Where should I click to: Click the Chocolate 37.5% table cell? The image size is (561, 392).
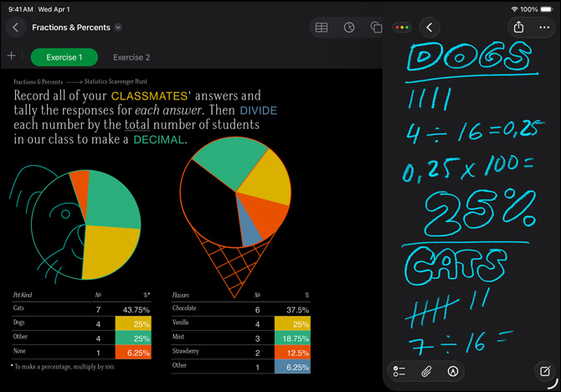[x=293, y=308]
